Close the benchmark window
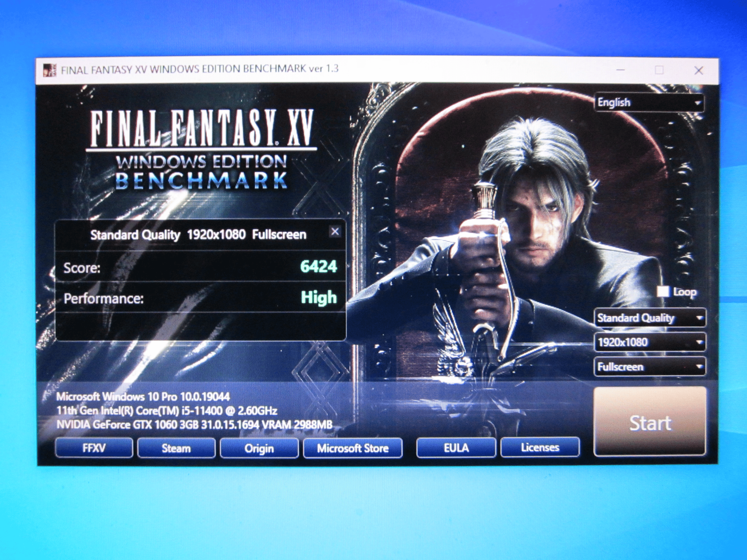The width and height of the screenshot is (747, 560). [698, 70]
